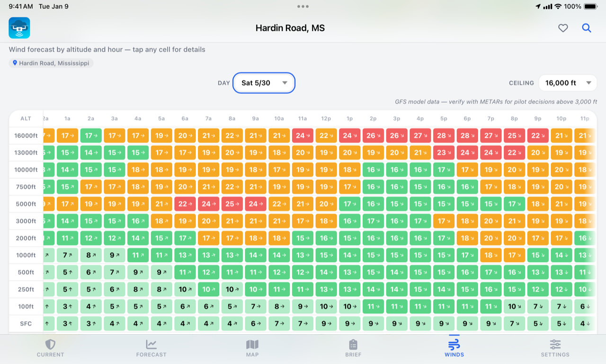Tap the Hardin Road, Mississippi location pin chip
This screenshot has width=606, height=364.
(51, 63)
